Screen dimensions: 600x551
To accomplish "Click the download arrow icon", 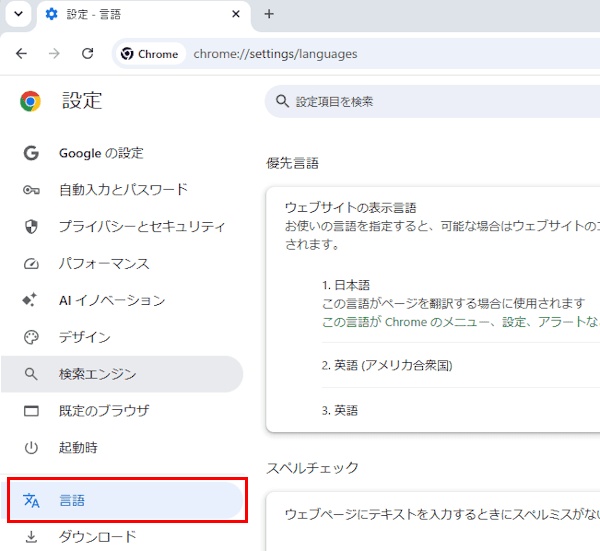I will tap(31, 537).
